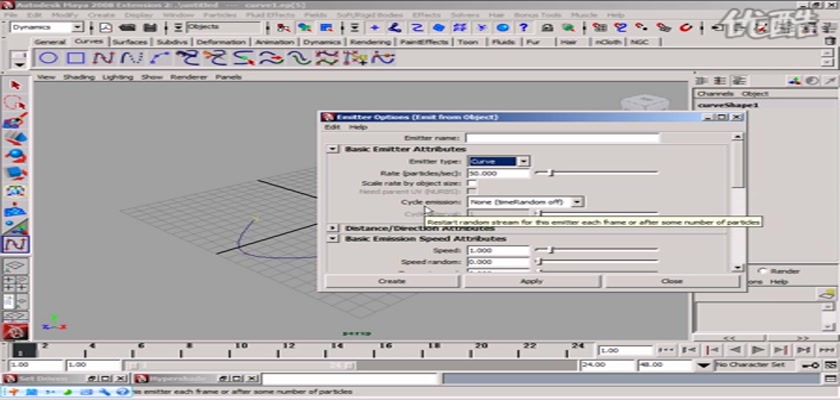Open the Channels menu in Channel Box

pos(715,94)
